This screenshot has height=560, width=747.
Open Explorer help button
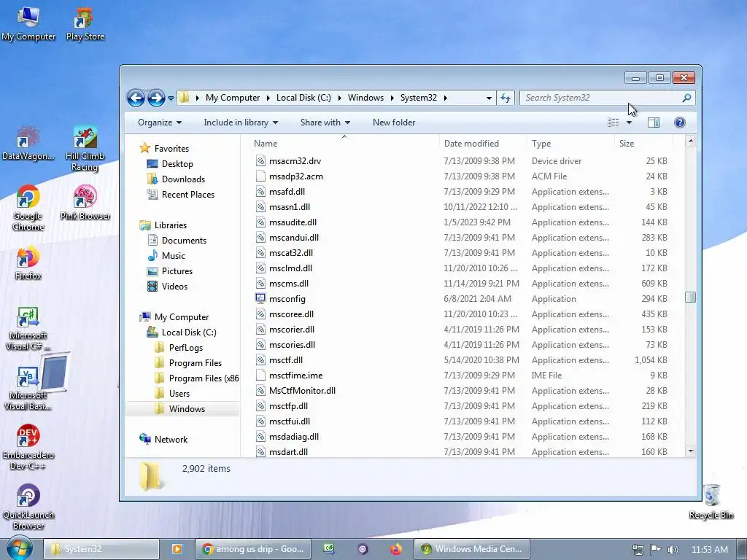pos(680,122)
